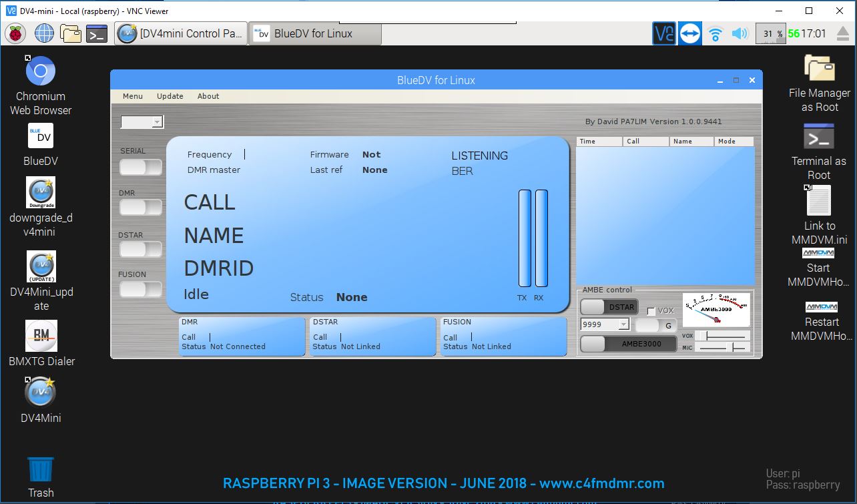This screenshot has height=504, width=857.
Task: Click the FUSION panel Call field
Action: point(471,337)
